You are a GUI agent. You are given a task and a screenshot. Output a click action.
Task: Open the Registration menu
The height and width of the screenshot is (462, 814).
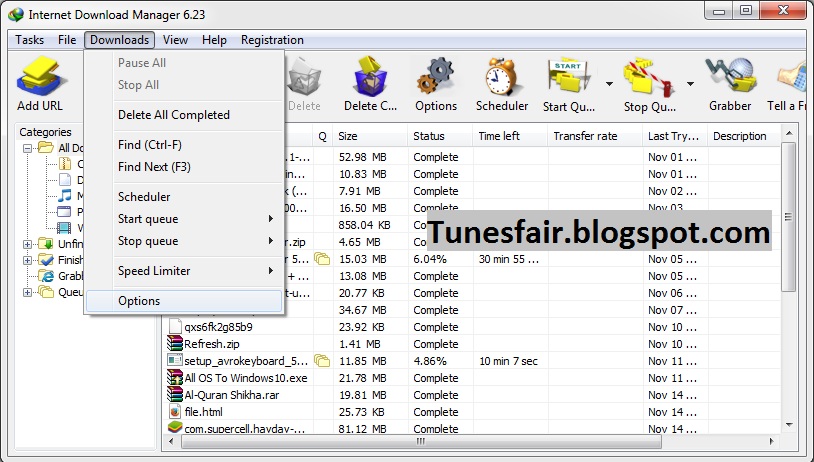pos(272,40)
